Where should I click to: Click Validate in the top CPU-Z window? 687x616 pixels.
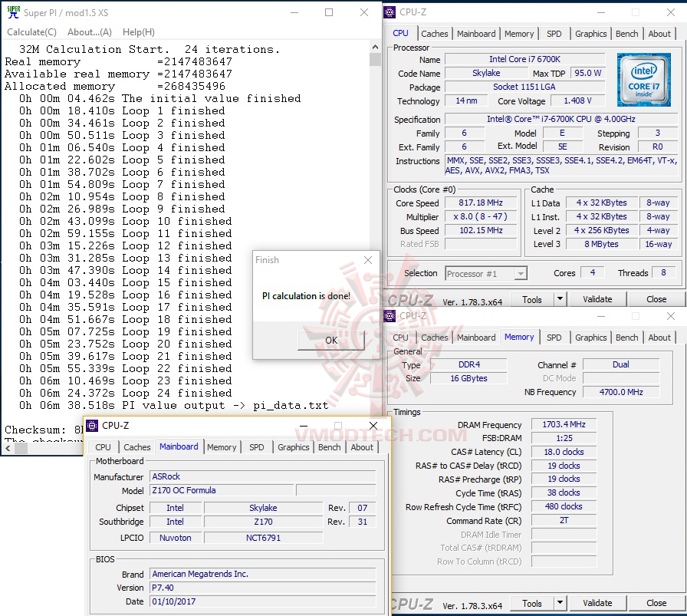coord(597,299)
